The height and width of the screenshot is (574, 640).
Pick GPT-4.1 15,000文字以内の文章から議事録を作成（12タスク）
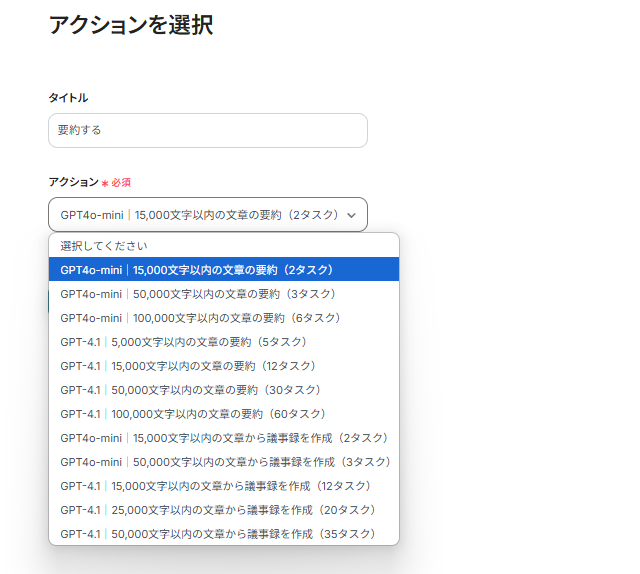click(x=224, y=486)
